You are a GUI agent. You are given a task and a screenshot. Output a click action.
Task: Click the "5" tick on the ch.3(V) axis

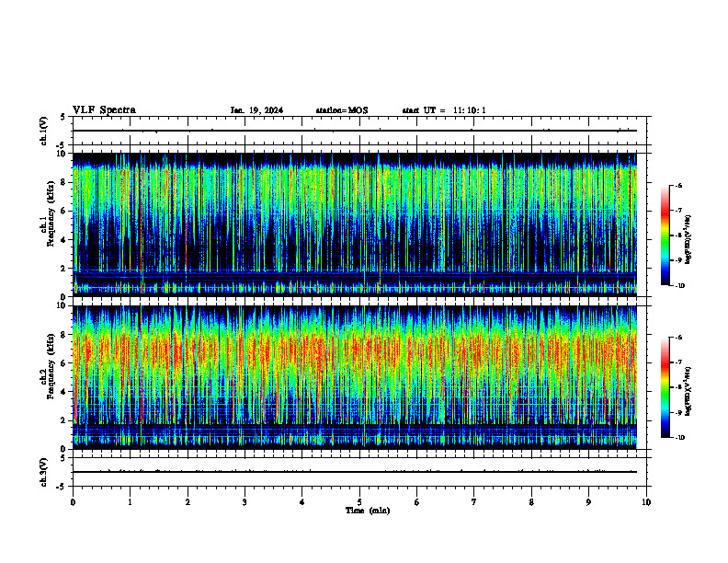coord(63,458)
